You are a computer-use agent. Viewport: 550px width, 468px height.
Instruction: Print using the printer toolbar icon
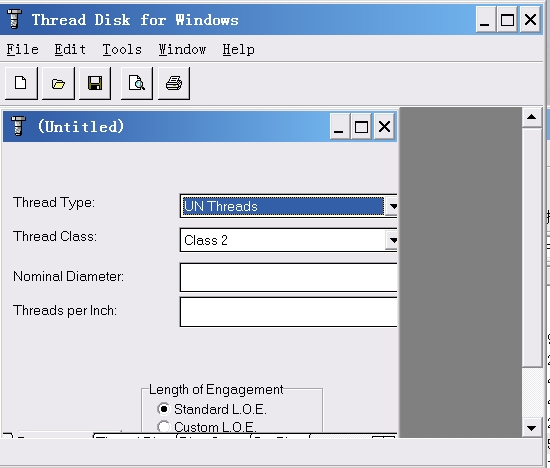pyautogui.click(x=174, y=83)
